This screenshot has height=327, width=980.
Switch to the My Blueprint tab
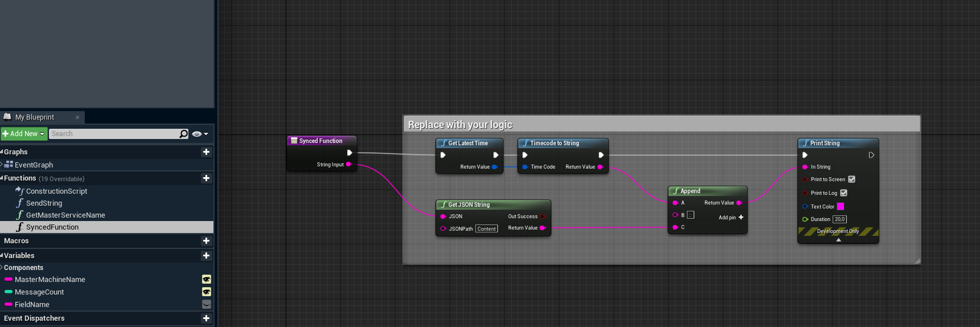[34, 117]
